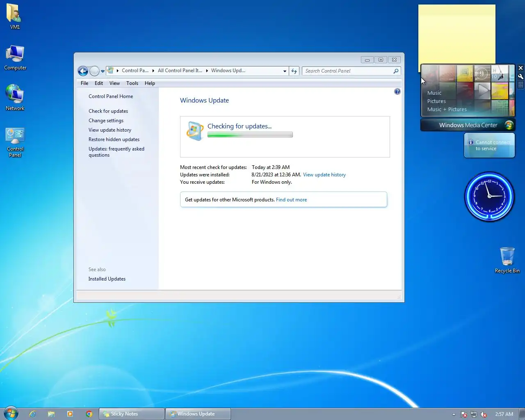Click the Back navigation arrow
525x420 pixels.
tap(83, 71)
